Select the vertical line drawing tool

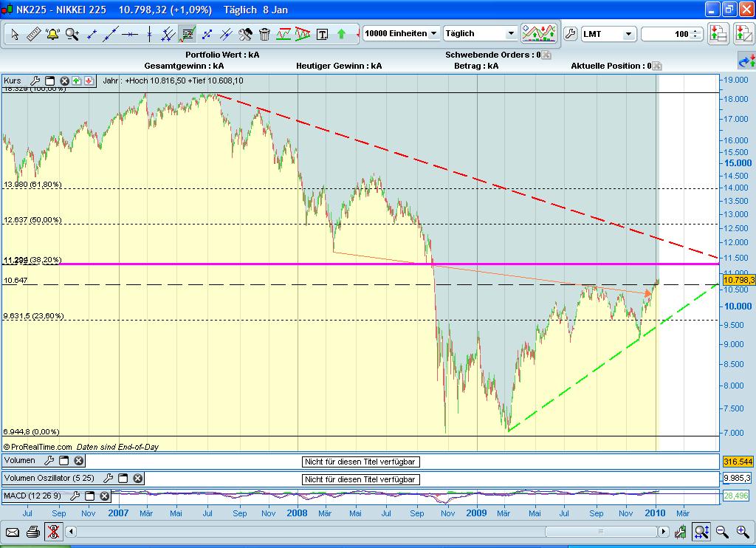tap(149, 34)
